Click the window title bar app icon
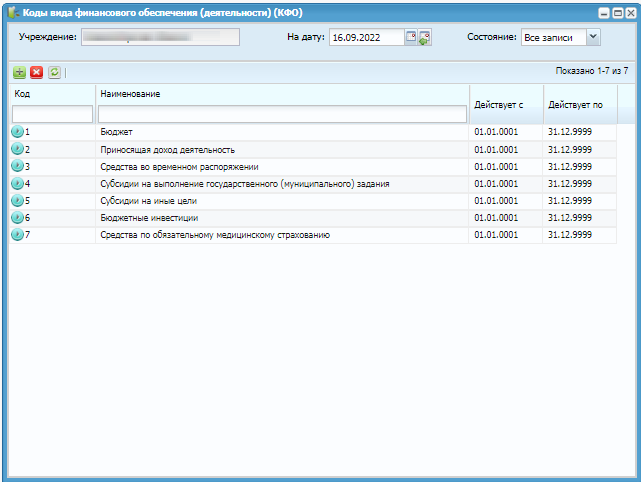 (13, 13)
